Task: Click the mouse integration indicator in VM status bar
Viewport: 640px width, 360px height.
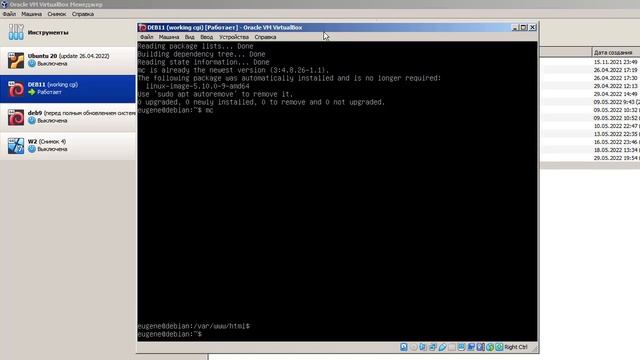Action: (x=490, y=347)
